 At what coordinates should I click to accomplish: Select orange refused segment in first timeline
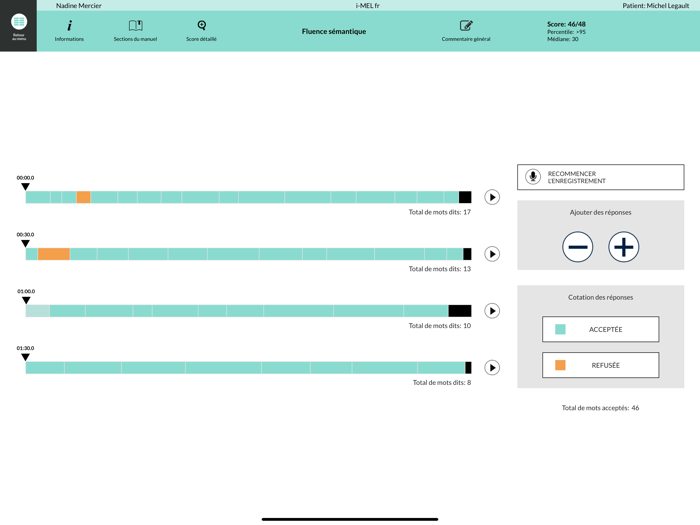(x=83, y=197)
